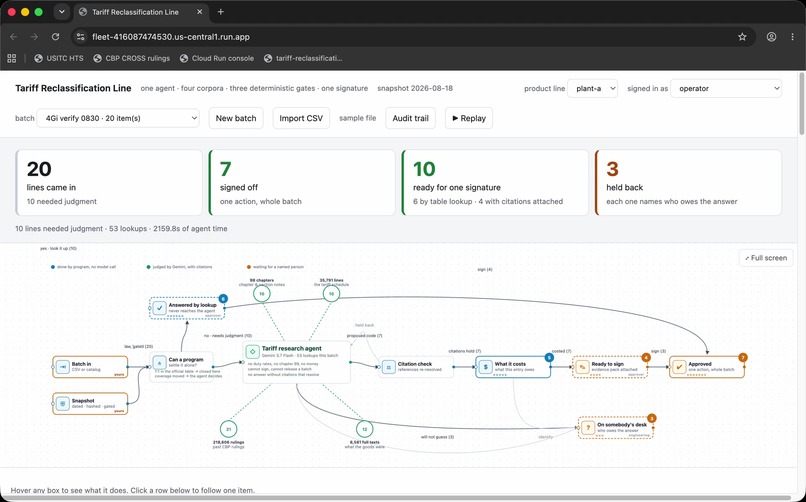Switch to Tariff Reclassification Line tab
This screenshot has width=806, height=502.
pos(140,12)
